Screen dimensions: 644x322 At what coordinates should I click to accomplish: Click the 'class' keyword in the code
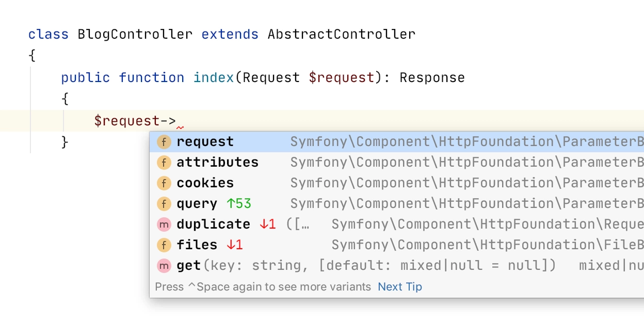coord(49,35)
